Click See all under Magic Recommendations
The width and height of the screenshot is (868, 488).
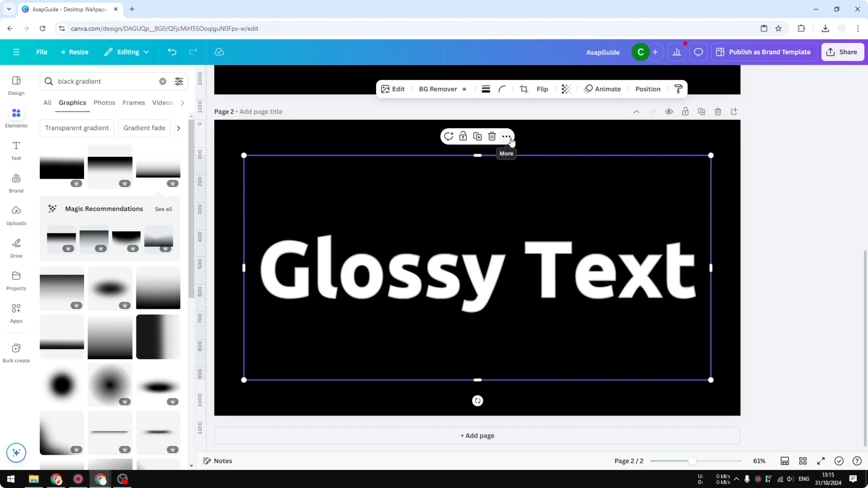163,209
